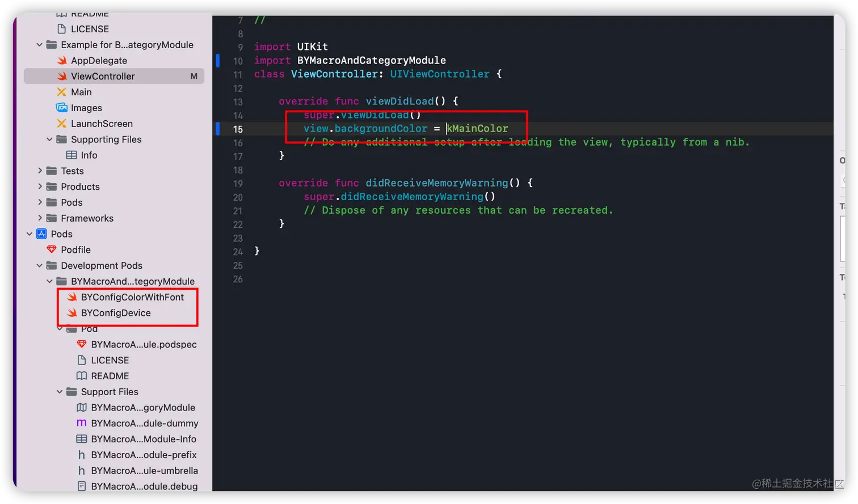
Task: Collapse the Example for B...ategoryModule group
Action: pyautogui.click(x=40, y=45)
